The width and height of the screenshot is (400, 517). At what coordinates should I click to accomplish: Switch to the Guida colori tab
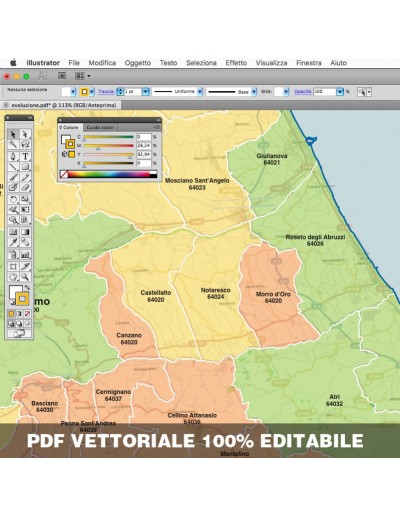100,127
